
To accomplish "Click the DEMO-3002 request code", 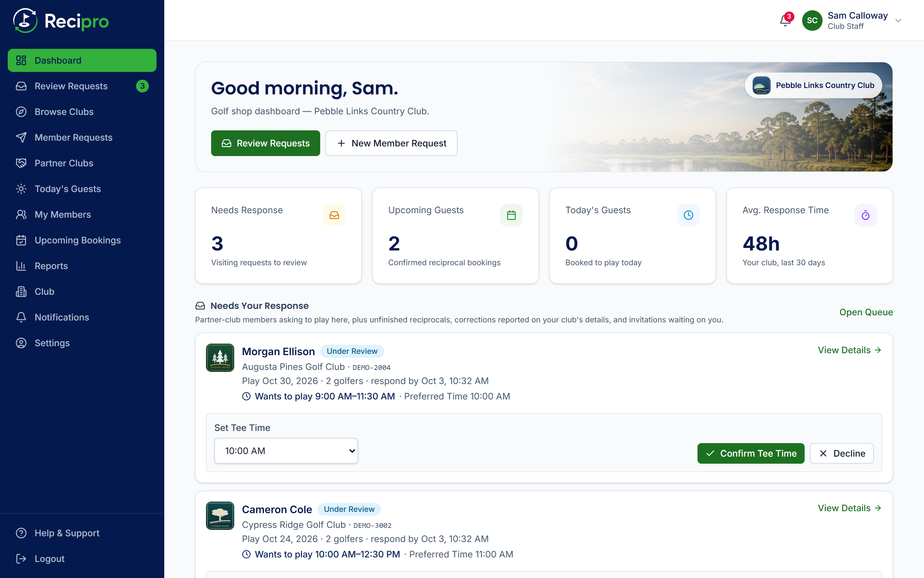I will pos(372,525).
